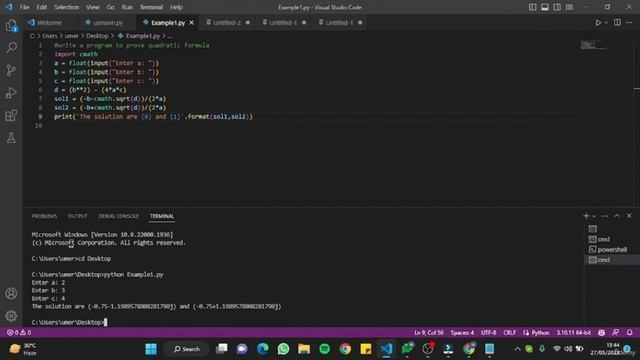Toggle Secondary Side Bar layout icon
This screenshot has width=640, height=360.
tap(557, 7)
